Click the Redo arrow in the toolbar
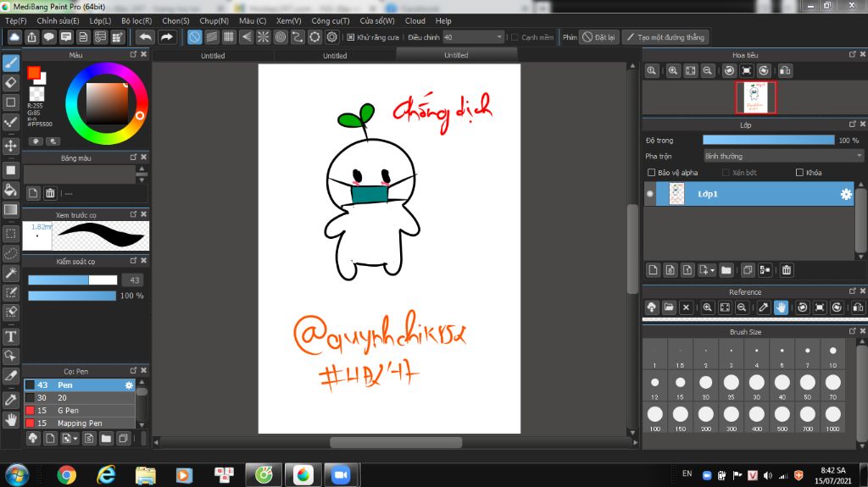The width and height of the screenshot is (868, 487). click(x=167, y=37)
